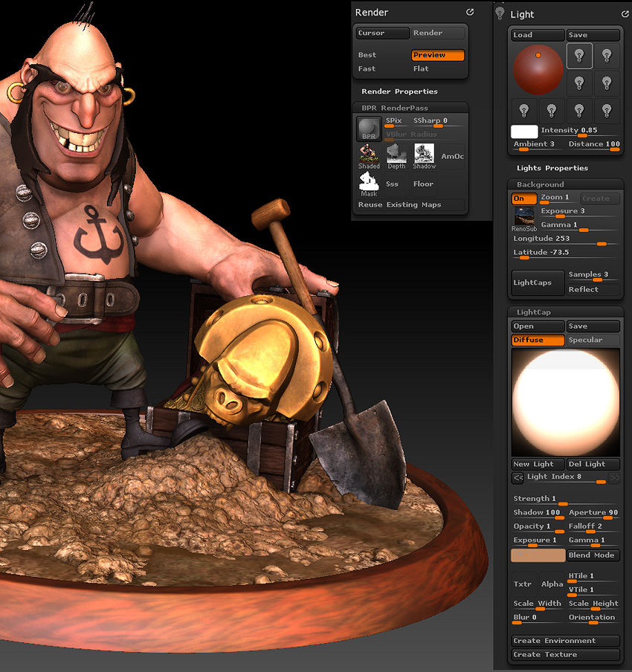This screenshot has width=632, height=672.
Task: Toggle Reflect in background settings
Action: (593, 290)
